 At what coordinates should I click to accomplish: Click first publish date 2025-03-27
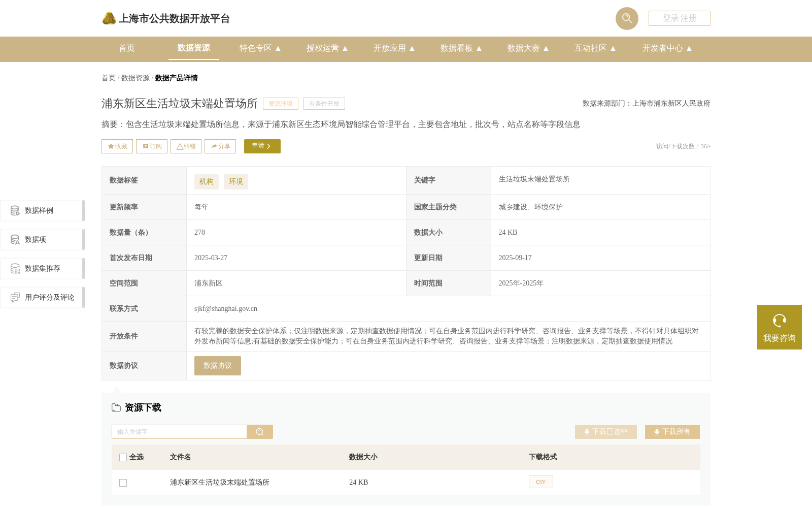click(x=211, y=258)
